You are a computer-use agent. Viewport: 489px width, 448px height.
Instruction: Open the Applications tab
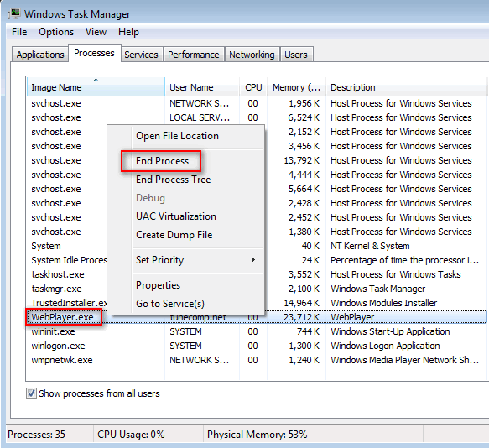coord(40,55)
